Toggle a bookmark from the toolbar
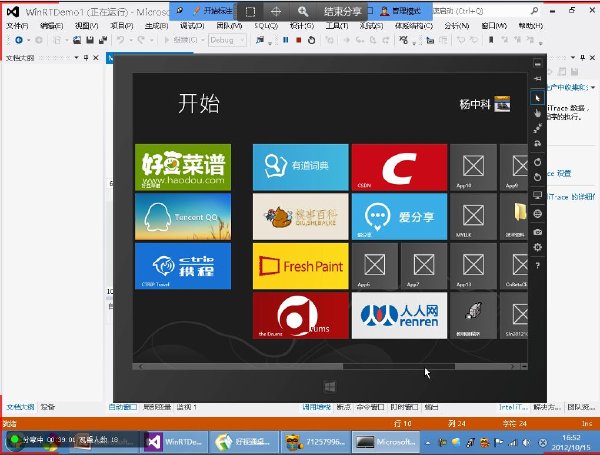 (491, 40)
